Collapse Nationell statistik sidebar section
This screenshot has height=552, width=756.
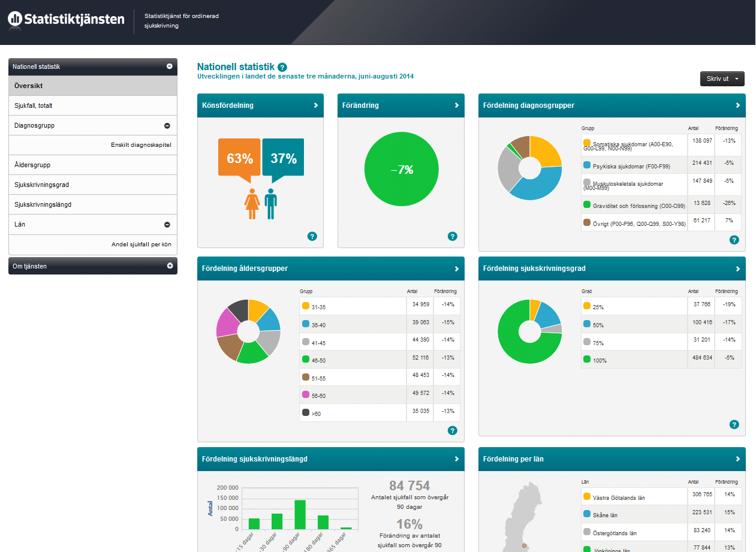pyautogui.click(x=170, y=67)
